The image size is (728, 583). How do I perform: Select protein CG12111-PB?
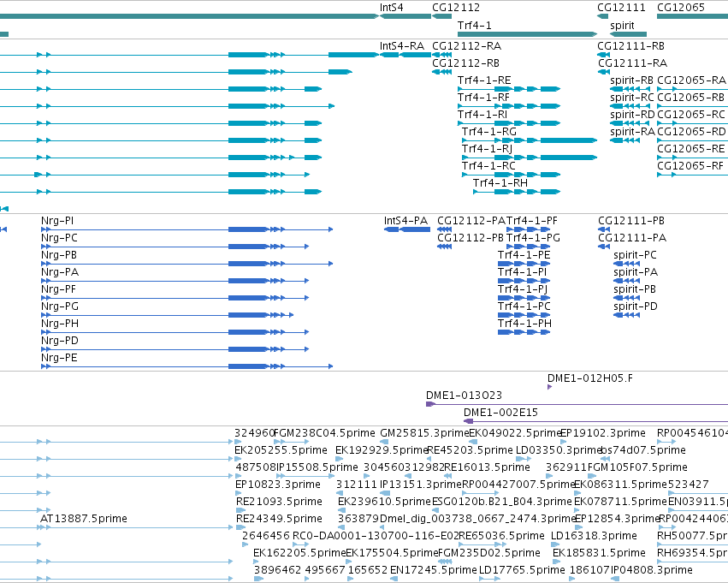tap(631, 221)
